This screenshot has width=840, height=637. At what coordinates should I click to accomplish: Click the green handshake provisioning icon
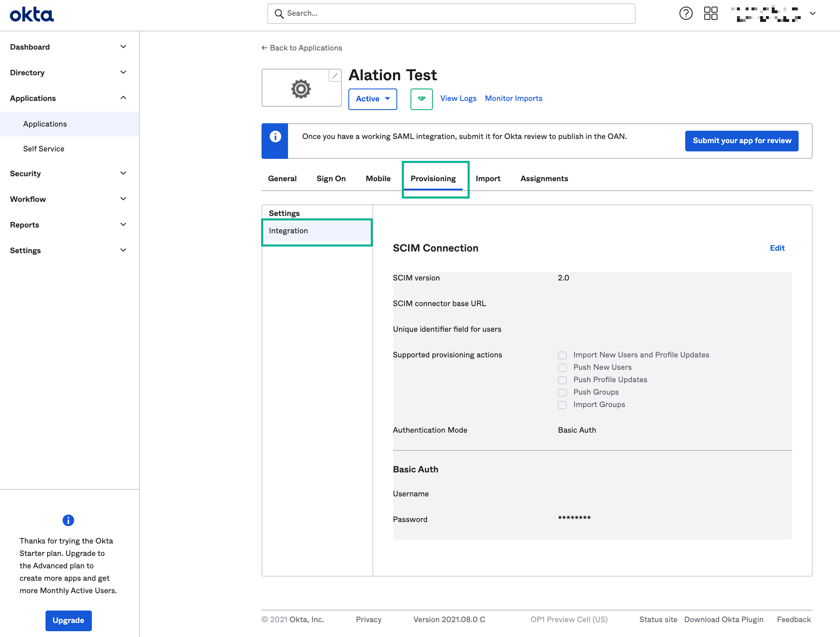[421, 99]
